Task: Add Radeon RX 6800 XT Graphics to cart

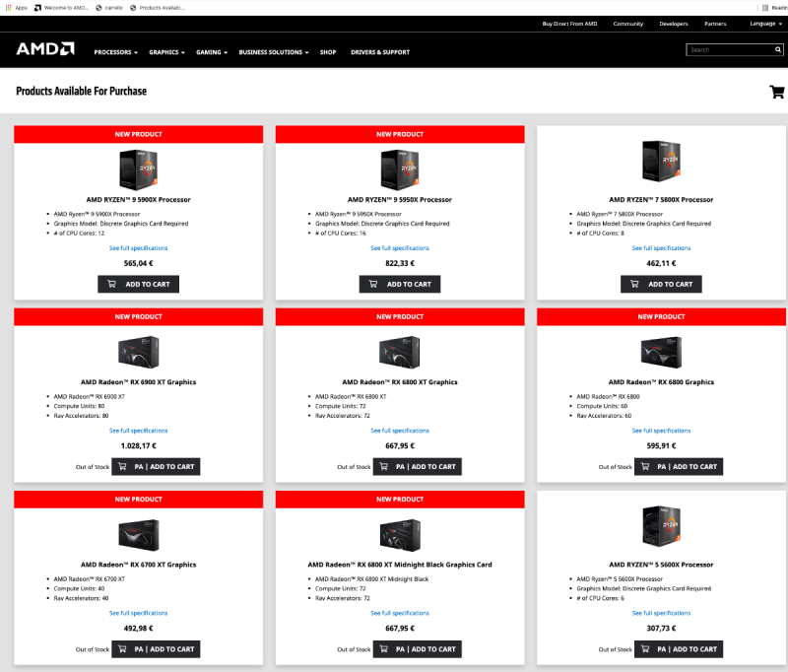Action: pyautogui.click(x=417, y=466)
